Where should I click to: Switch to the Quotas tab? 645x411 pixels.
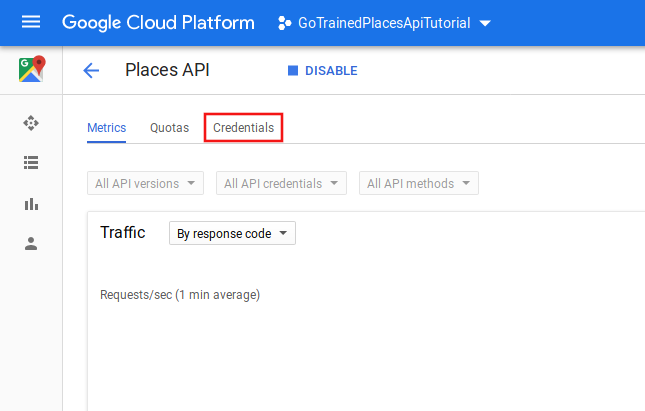169,128
